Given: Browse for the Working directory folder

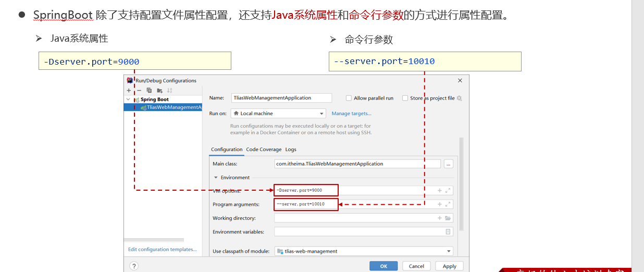Looking at the screenshot, I should point(448,218).
